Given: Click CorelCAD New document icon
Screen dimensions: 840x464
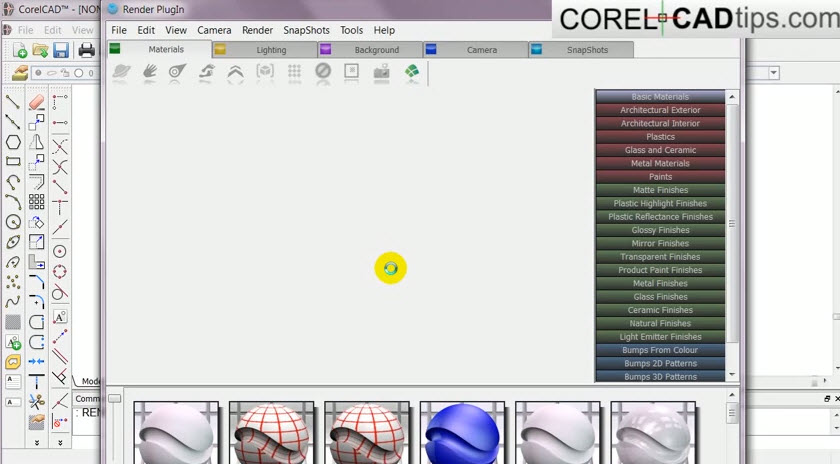Looking at the screenshot, I should point(19,50).
